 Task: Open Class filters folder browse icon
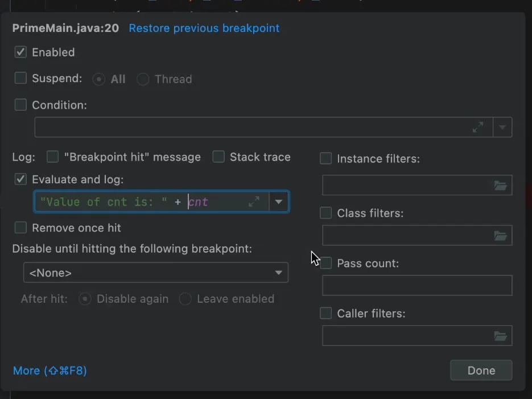(x=500, y=236)
